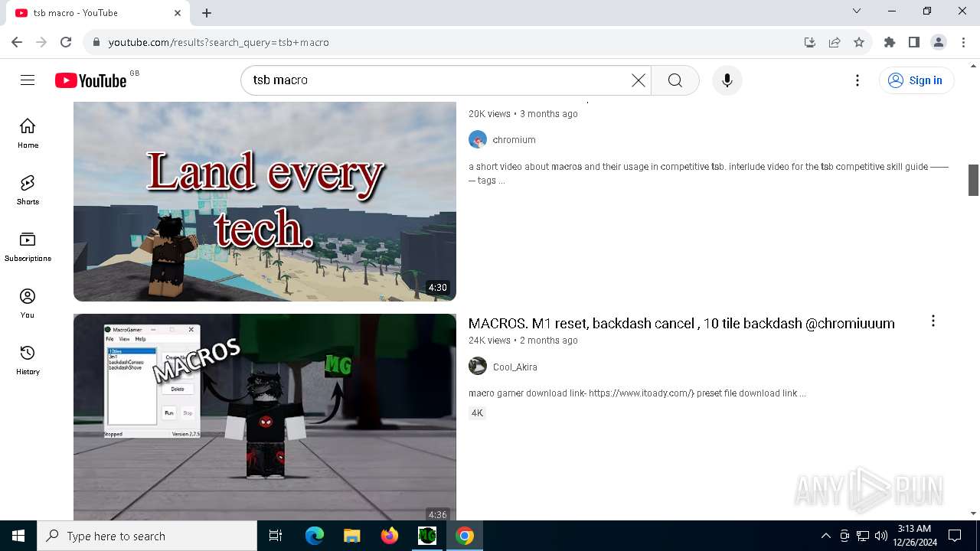Install YouTube app icon in address bar

(810, 42)
